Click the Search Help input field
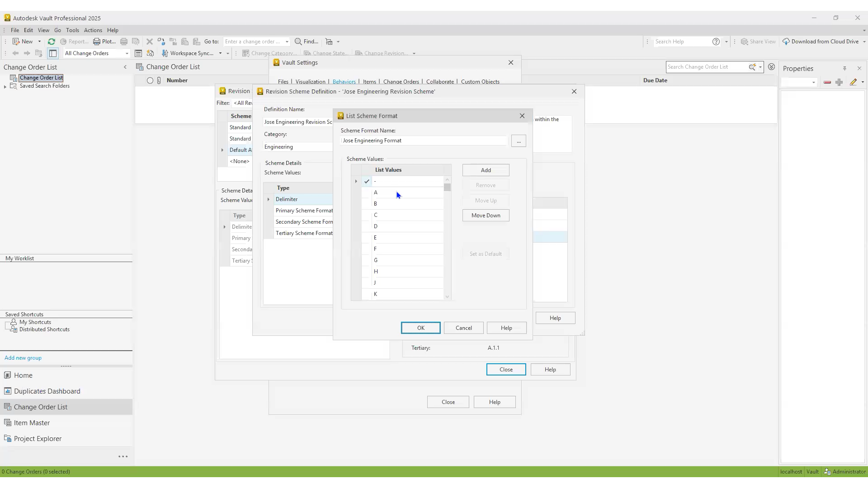 pyautogui.click(x=681, y=42)
